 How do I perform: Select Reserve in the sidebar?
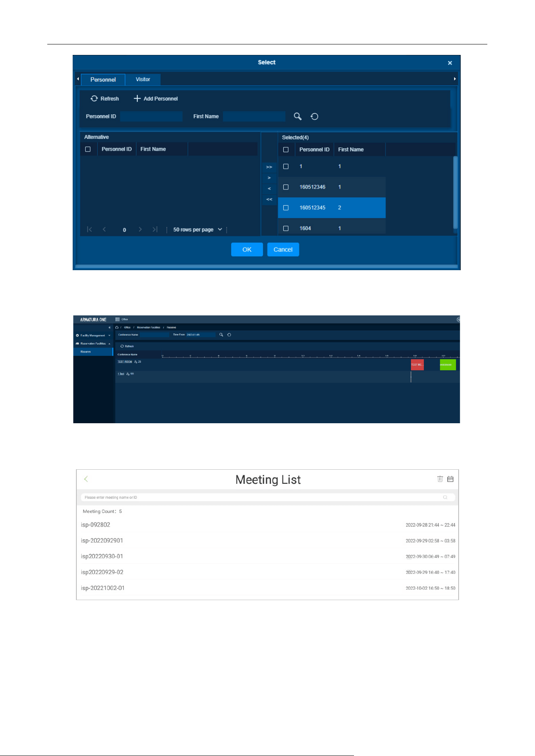(93, 352)
